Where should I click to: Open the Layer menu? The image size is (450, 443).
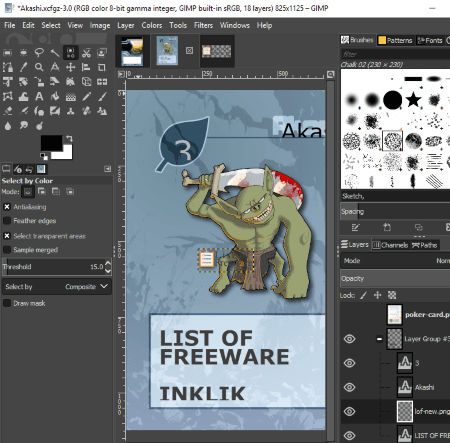(126, 25)
